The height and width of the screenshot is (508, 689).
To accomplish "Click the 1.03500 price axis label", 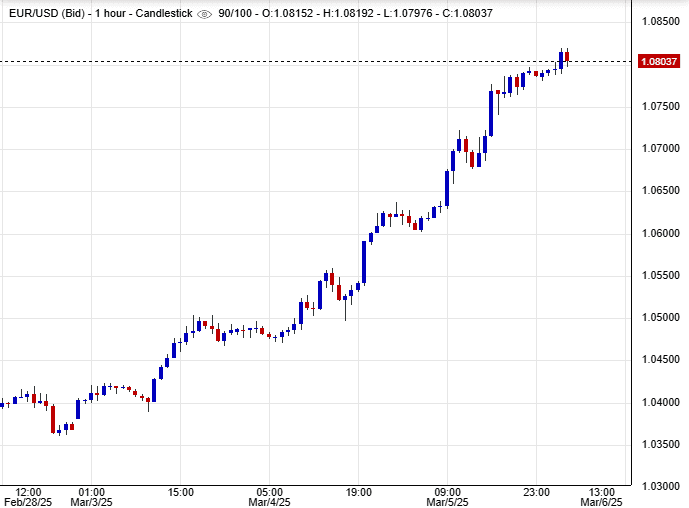I will [660, 444].
